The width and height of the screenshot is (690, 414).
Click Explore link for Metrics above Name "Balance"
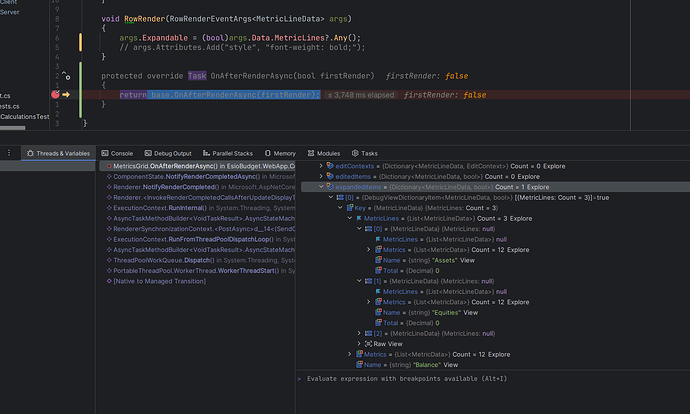pos(499,354)
